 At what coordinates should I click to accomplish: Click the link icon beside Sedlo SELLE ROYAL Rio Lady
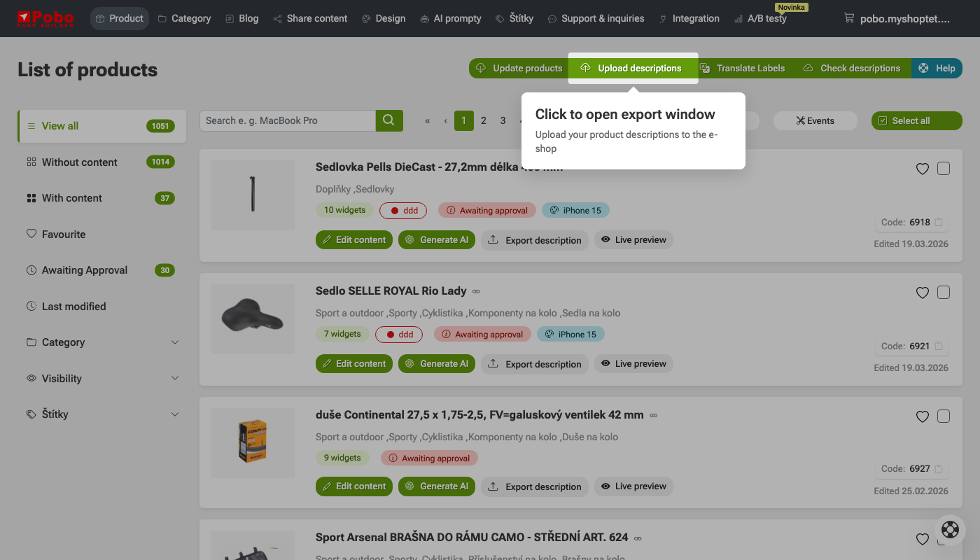point(476,291)
